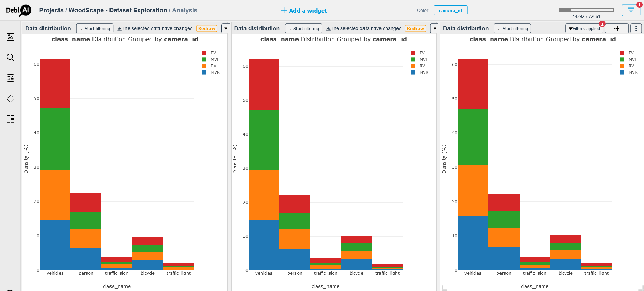This screenshot has width=644, height=291.
Task: Click Analysis breadcrumb text
Action: tap(185, 10)
